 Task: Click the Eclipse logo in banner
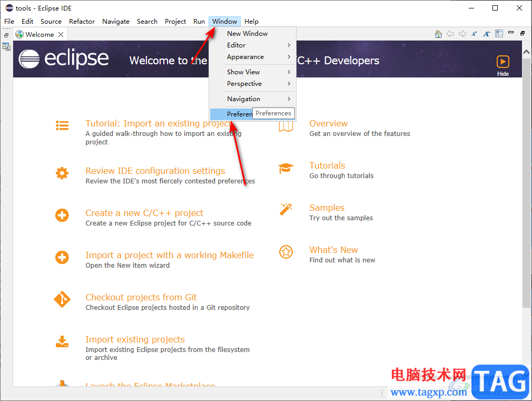(x=63, y=58)
